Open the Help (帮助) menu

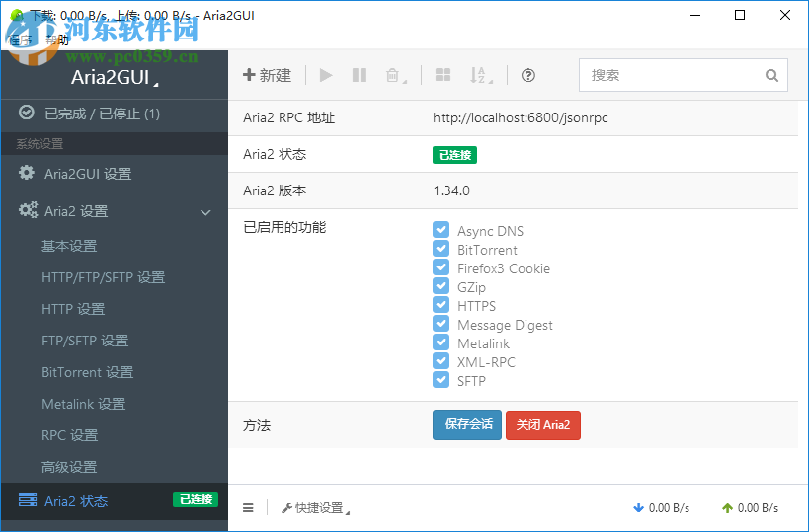[x=57, y=40]
